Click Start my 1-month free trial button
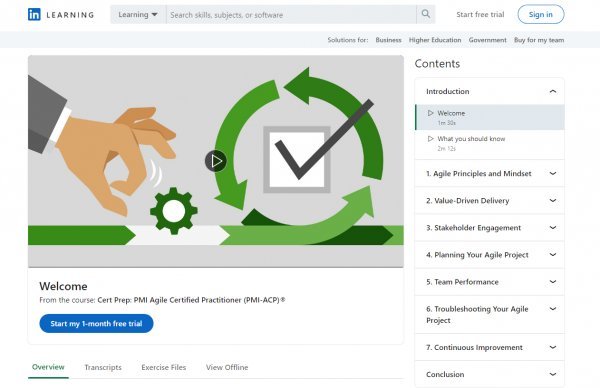 pyautogui.click(x=96, y=324)
